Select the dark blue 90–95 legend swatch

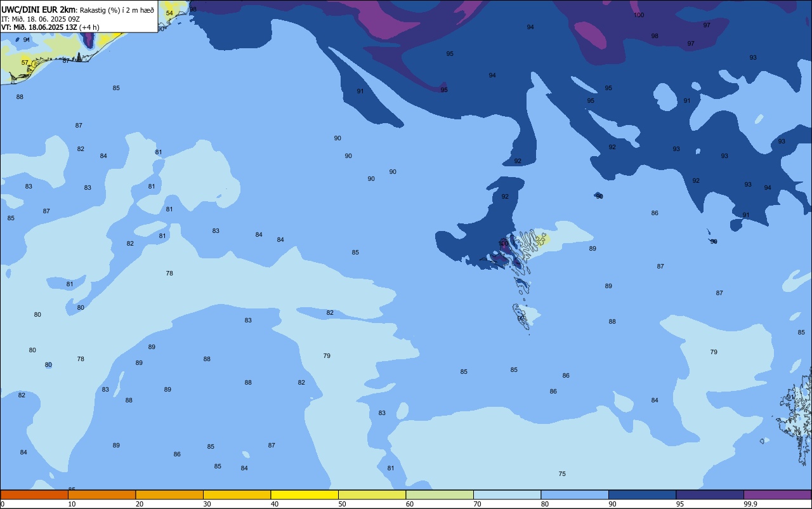[x=642, y=494]
